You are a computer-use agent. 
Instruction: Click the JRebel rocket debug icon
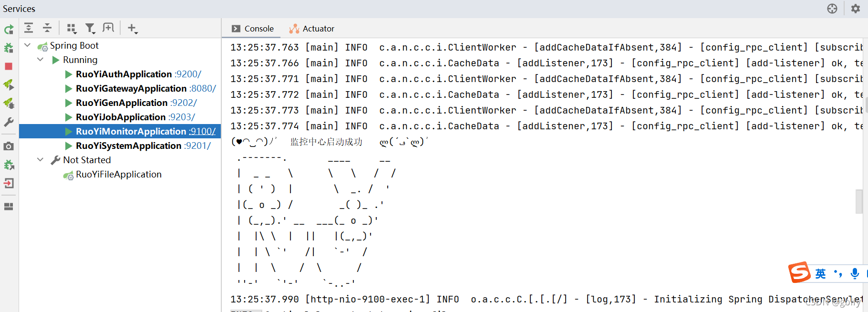click(9, 103)
